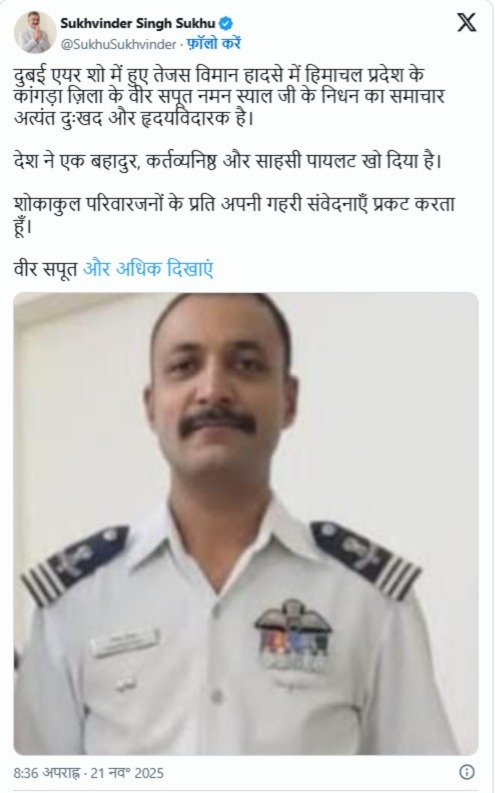Click the blue verified badge icon
This screenshot has width=495, height=793.
(226, 23)
